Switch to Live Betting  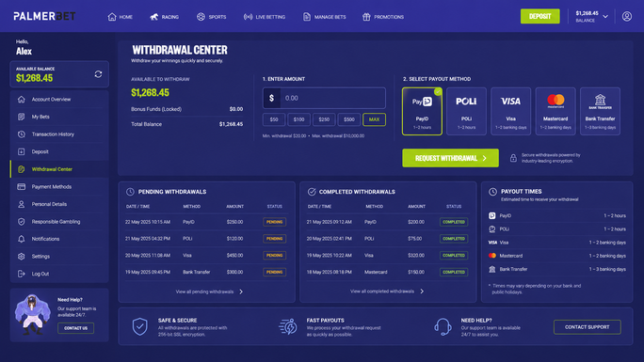(264, 17)
